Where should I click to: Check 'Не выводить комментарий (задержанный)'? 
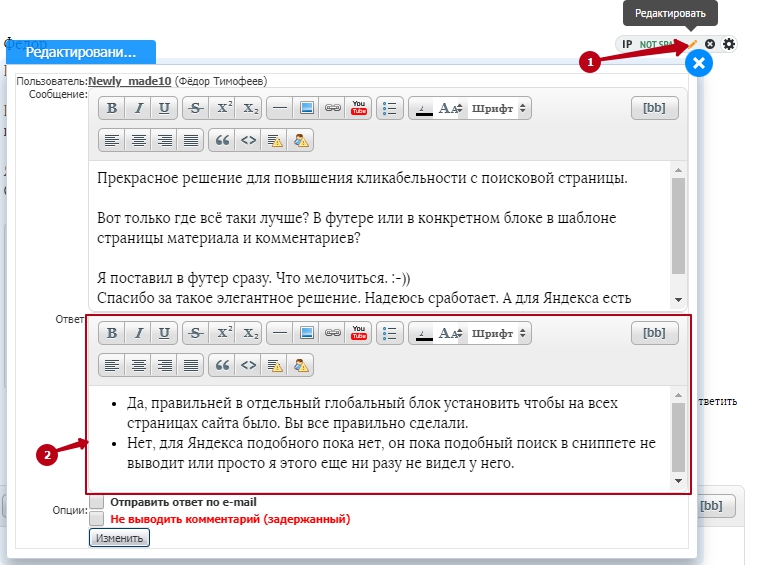97,519
